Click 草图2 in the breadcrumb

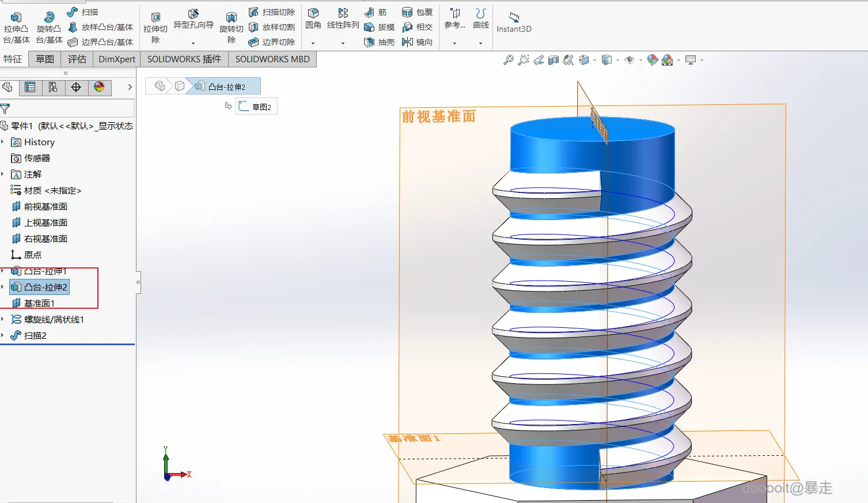pyautogui.click(x=256, y=107)
